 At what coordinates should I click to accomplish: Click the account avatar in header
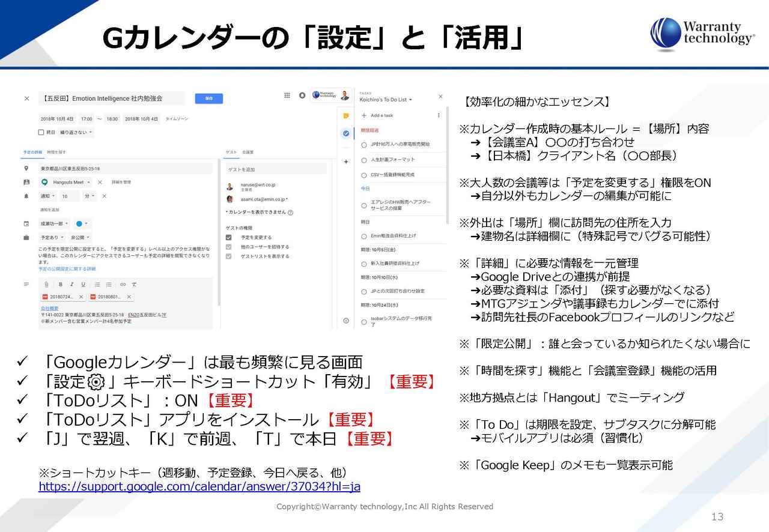coord(344,95)
